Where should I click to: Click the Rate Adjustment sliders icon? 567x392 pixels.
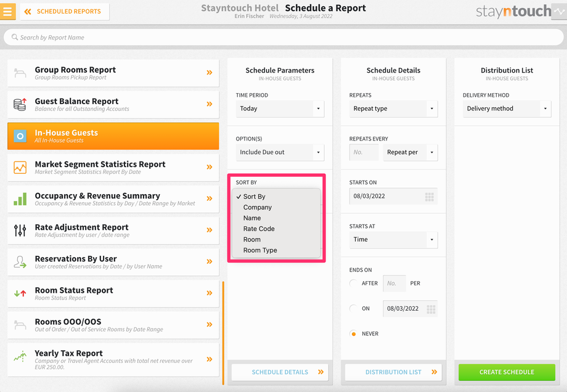(20, 231)
